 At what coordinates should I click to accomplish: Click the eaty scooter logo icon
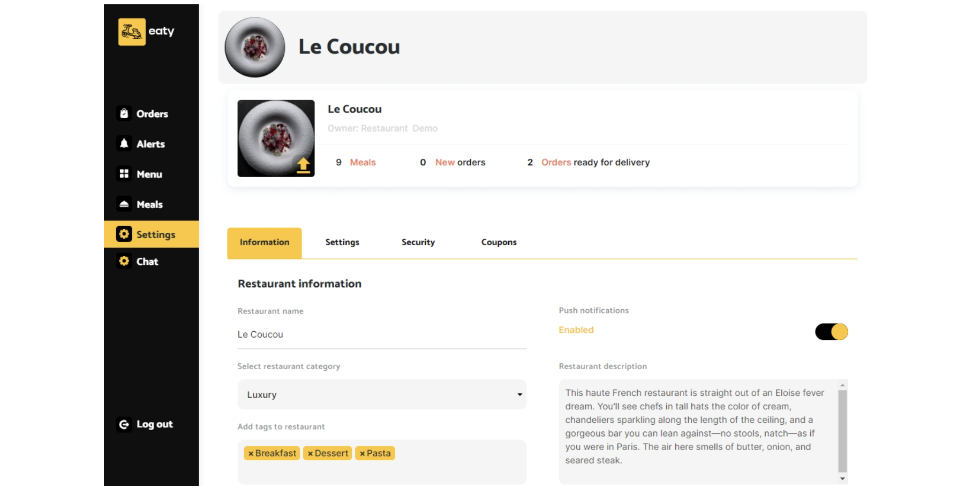point(132,32)
